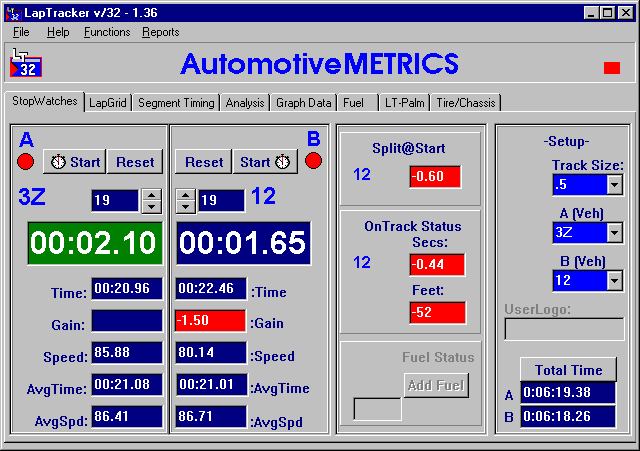Click the AutomotiveMETRICS banner title
640x451 pixels.
320,64
